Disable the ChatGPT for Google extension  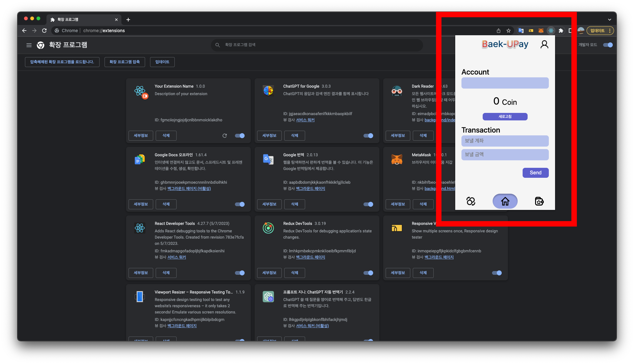click(368, 136)
